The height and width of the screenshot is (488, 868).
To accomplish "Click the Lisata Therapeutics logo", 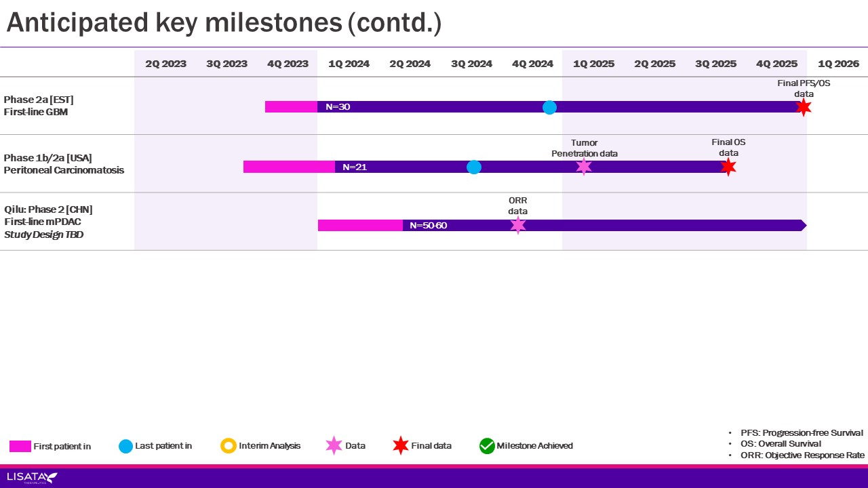I will 32,478.
